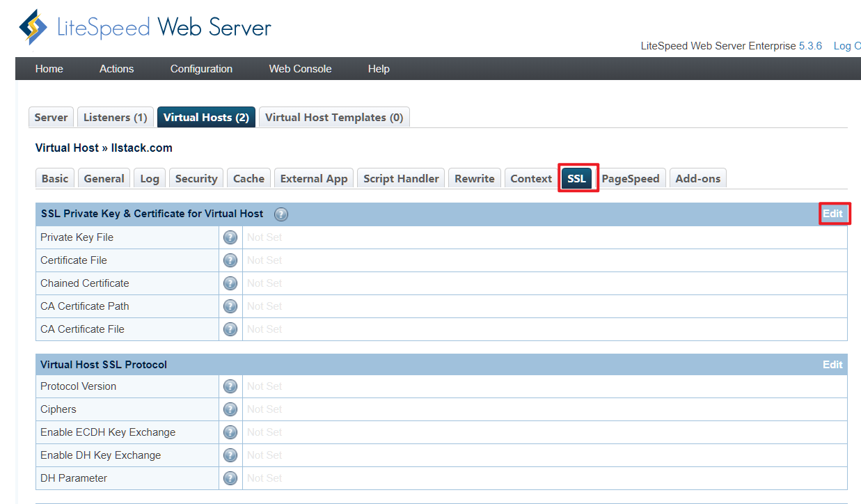Click help icon next to Private Key File

pos(230,237)
